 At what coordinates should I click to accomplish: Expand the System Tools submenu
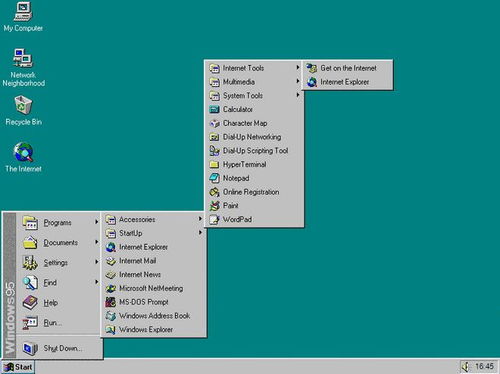point(254,96)
